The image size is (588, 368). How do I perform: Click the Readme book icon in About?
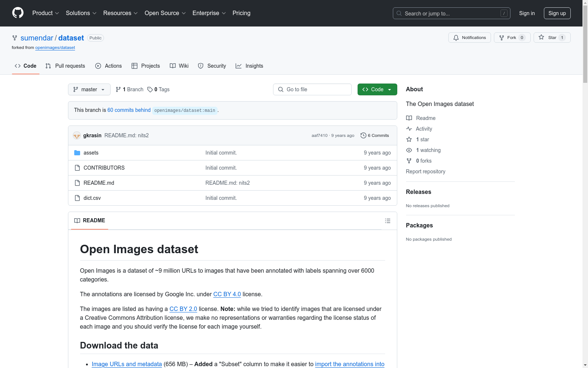[409, 118]
